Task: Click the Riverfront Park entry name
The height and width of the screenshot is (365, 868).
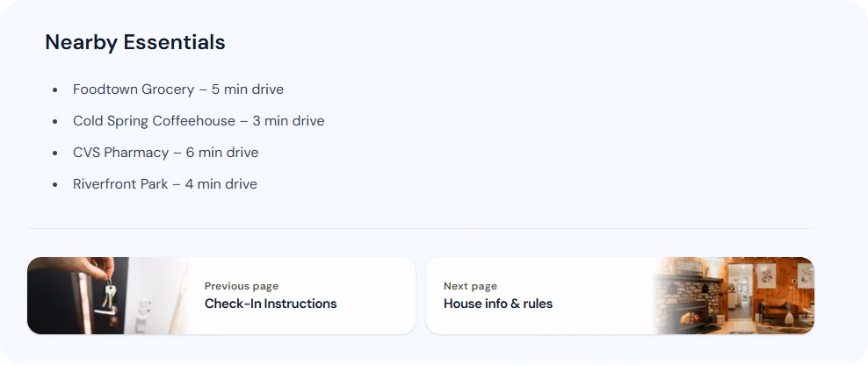Action: tap(120, 184)
